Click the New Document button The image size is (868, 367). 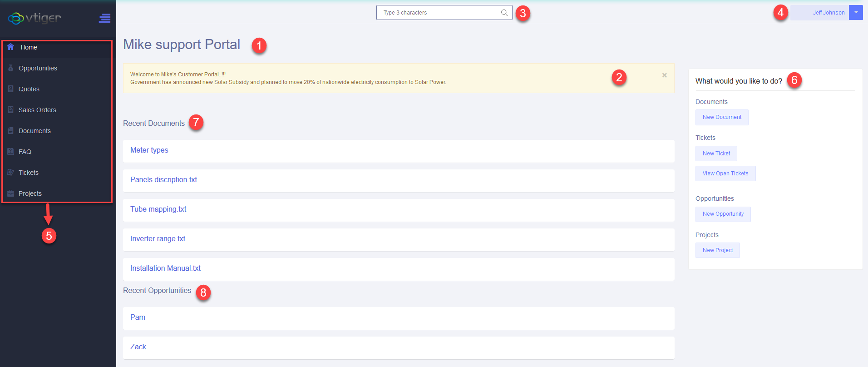(722, 117)
